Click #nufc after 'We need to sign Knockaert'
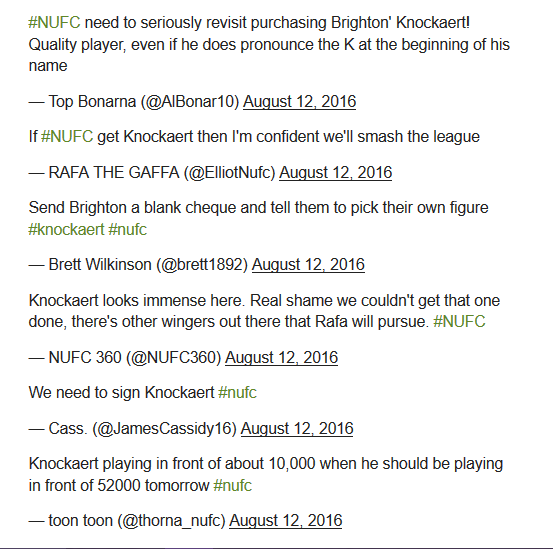 tap(237, 393)
